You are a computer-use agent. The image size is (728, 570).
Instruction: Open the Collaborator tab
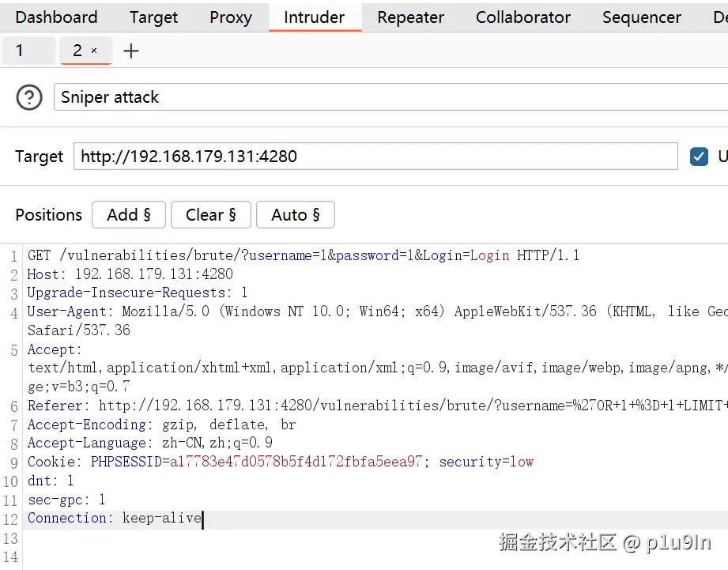click(523, 17)
